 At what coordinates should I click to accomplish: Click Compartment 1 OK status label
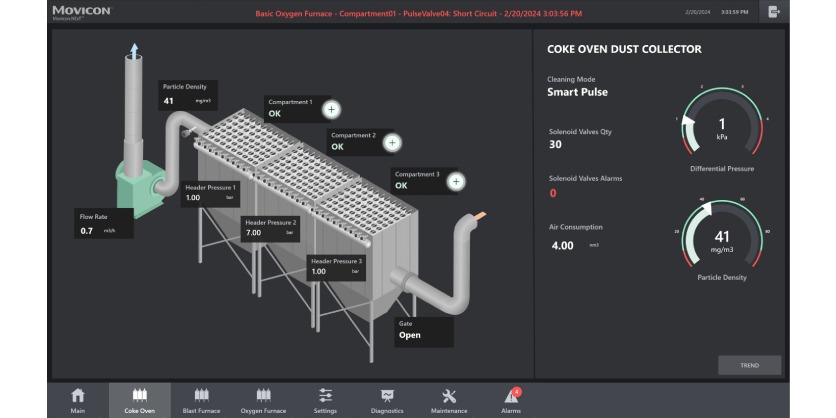(274, 114)
